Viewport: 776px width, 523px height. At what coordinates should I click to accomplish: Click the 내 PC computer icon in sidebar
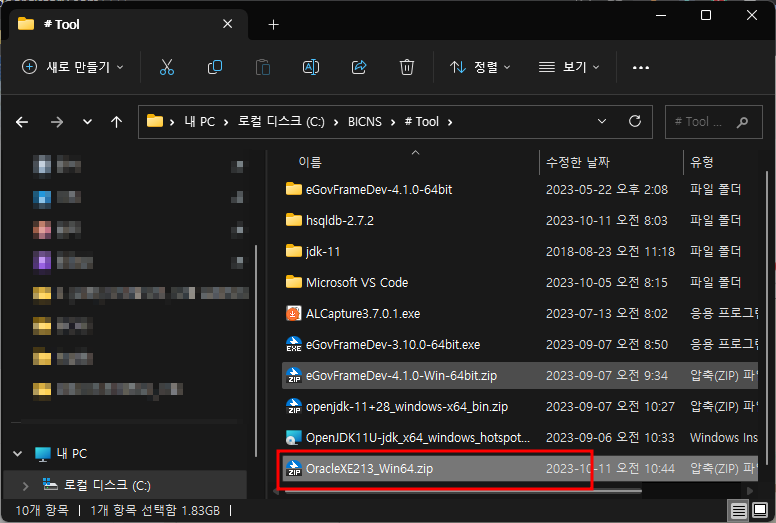(43, 454)
